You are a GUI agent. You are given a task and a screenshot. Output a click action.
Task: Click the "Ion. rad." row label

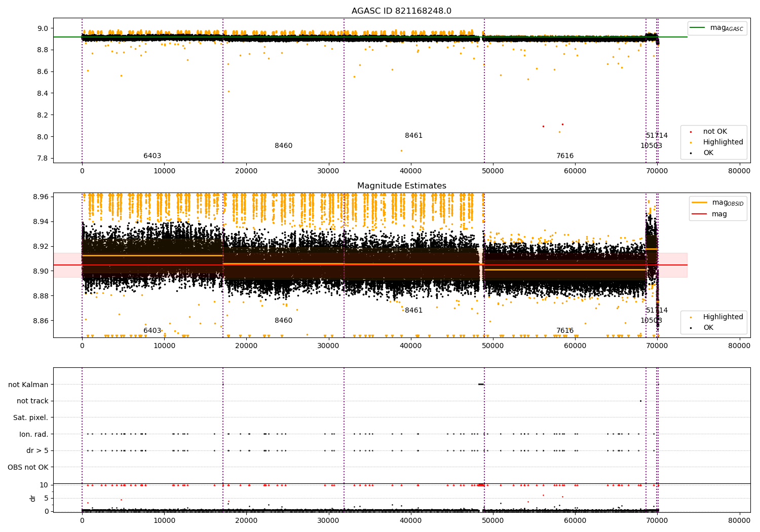click(34, 434)
